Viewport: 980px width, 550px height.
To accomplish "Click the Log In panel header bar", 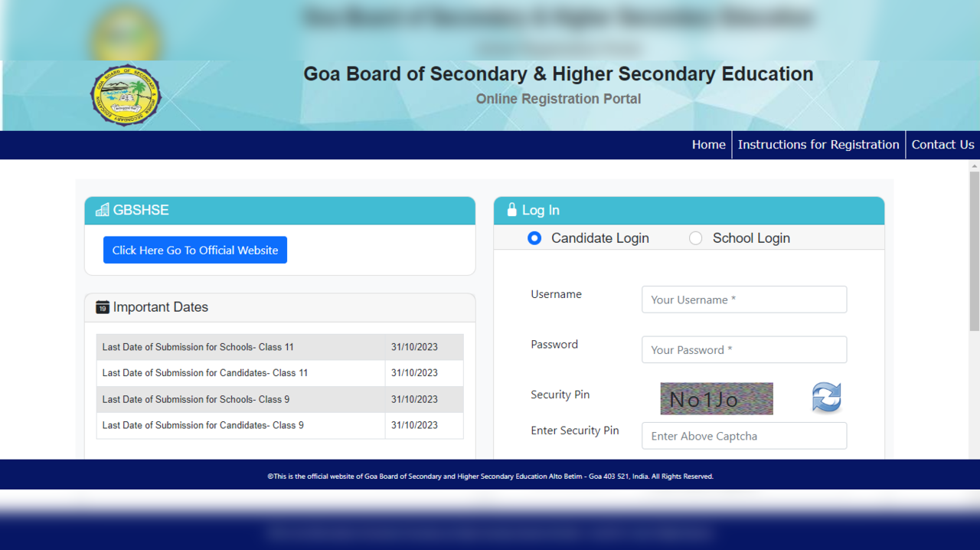I will tap(689, 210).
